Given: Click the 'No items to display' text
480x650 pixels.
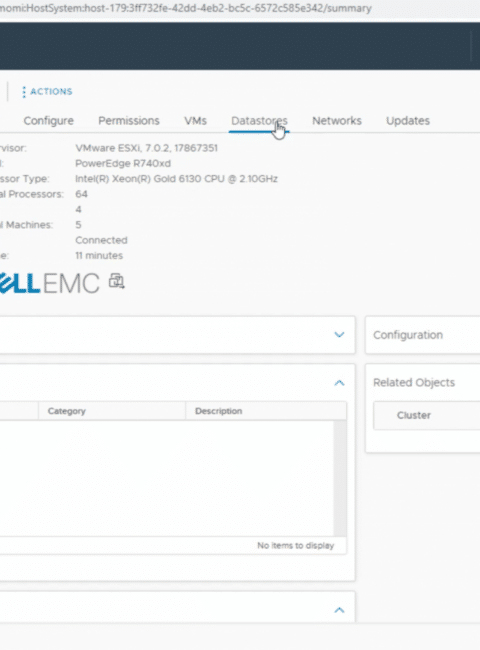Looking at the screenshot, I should (296, 546).
